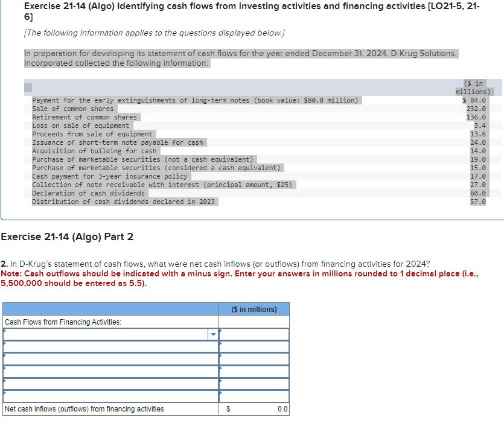The image size is (504, 426).
Task: Click 'Purchase of marketable securities (considered a cash equivalent)'
Action: coord(156,168)
